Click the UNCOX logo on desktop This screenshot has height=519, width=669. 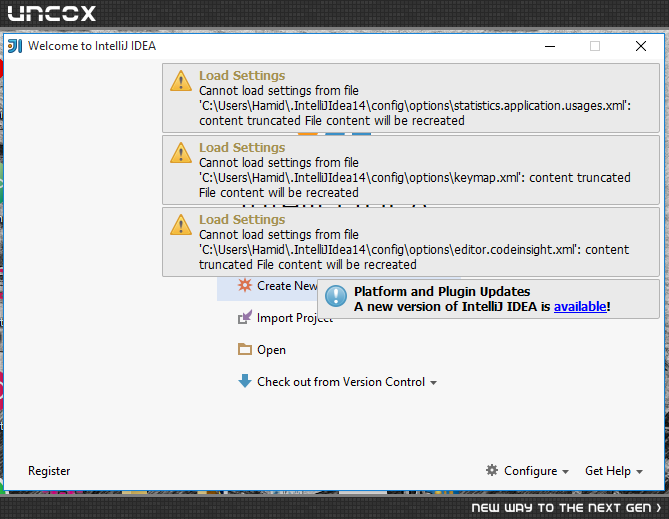click(x=52, y=13)
